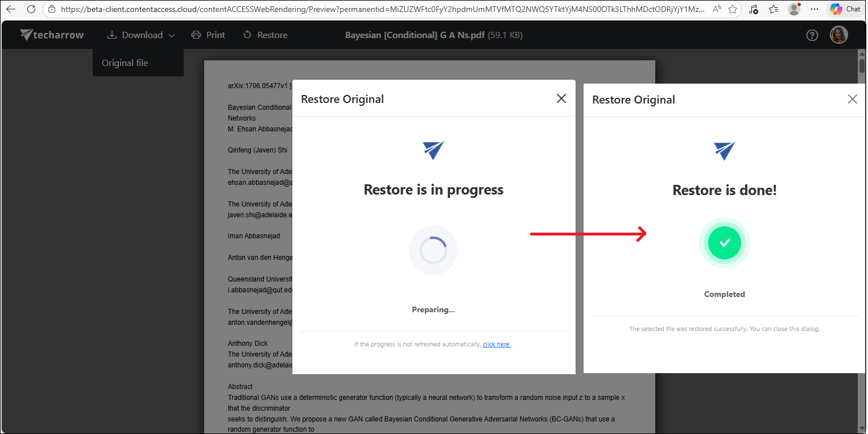The height and width of the screenshot is (434, 868).
Task: Click the loading spinner in progress dialog
Action: coord(433,250)
